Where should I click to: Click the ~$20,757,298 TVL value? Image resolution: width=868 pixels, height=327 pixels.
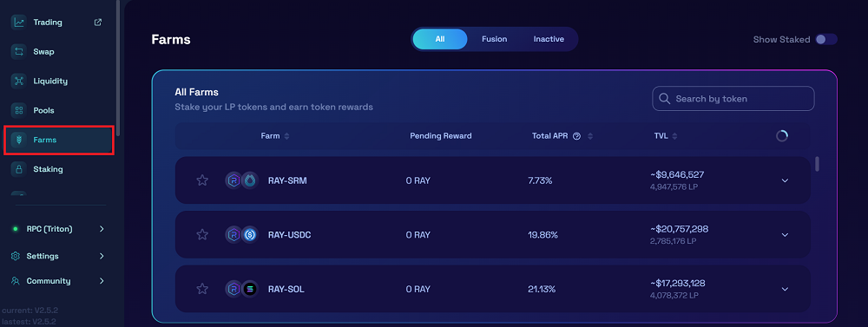680,229
